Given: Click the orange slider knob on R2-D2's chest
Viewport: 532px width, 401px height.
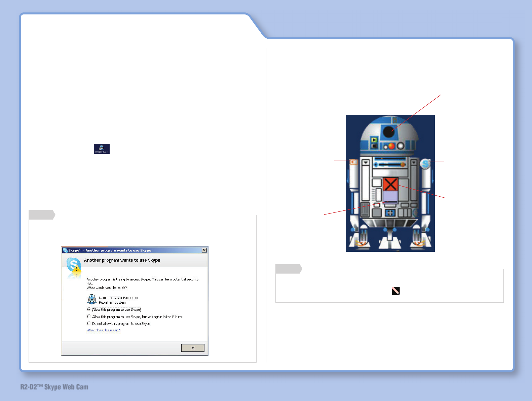Looking at the screenshot, I should pyautogui.click(x=403, y=164).
